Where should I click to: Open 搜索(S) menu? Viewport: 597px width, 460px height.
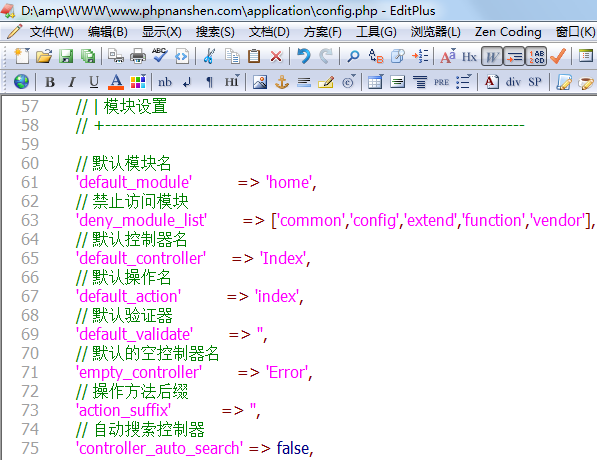tap(215, 32)
